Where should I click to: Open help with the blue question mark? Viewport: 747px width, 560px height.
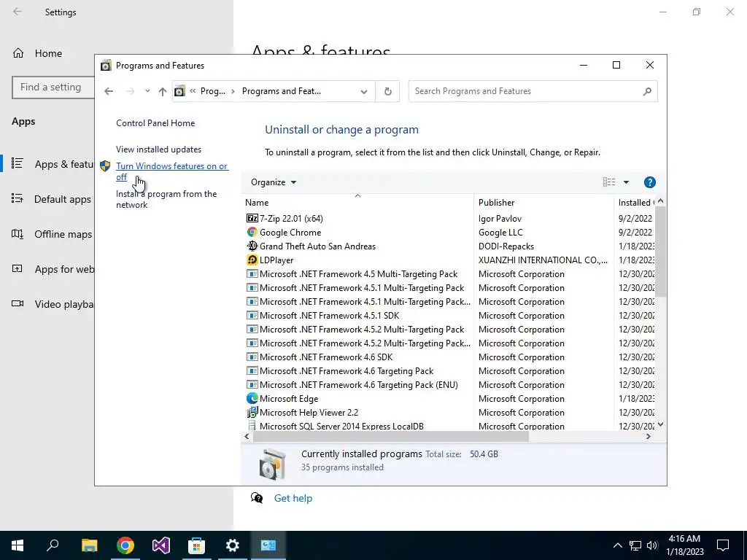tap(650, 182)
